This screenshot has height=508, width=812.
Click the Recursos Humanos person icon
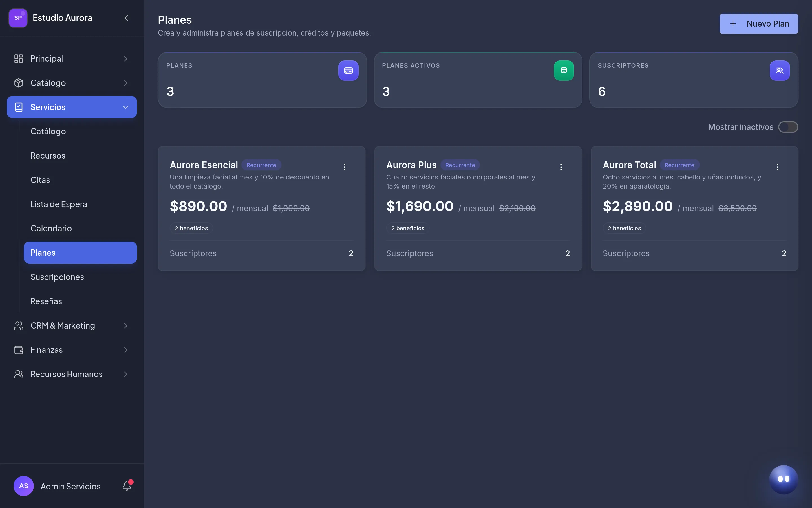pos(18,374)
